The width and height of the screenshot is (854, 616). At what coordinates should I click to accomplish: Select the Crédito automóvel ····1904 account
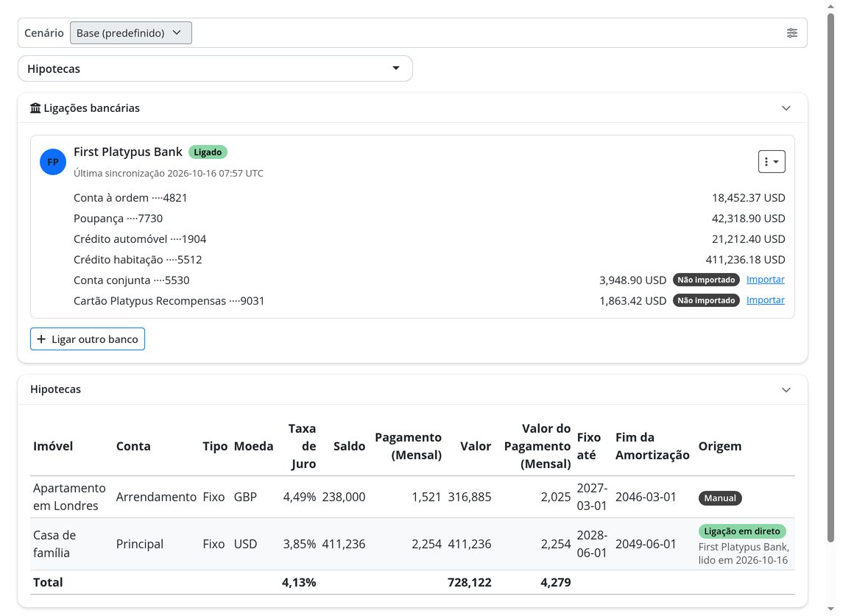coord(429,239)
